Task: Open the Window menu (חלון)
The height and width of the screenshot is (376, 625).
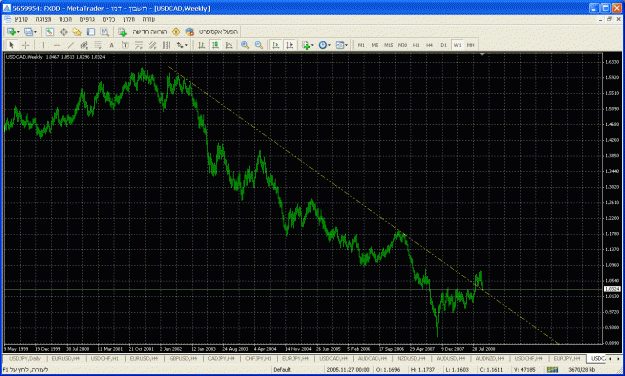Action: (129, 19)
